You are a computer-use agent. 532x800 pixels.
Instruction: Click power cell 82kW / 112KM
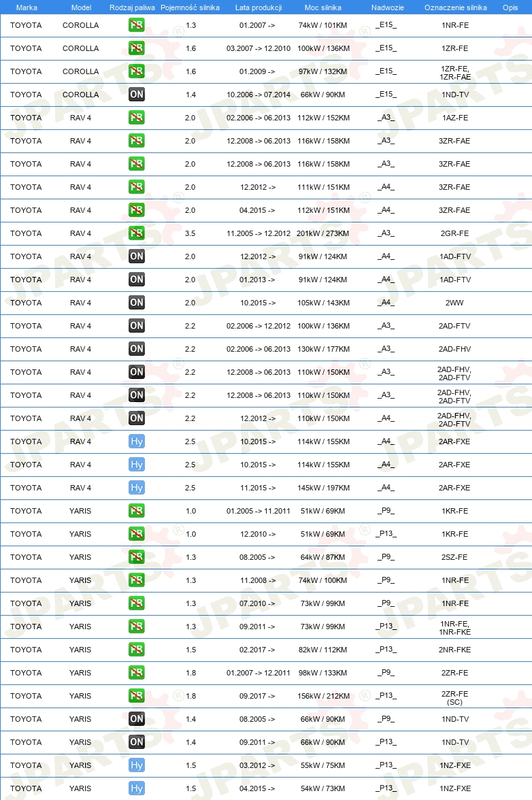[323, 650]
